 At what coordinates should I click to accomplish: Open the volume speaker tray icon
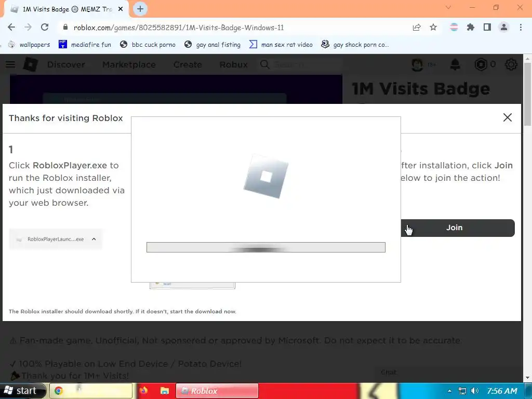point(475,391)
